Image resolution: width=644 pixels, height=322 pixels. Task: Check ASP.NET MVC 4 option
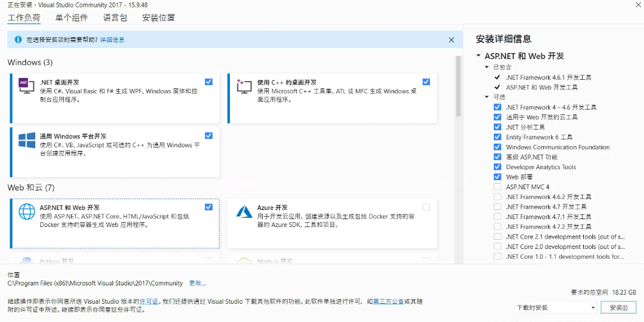coord(497,187)
